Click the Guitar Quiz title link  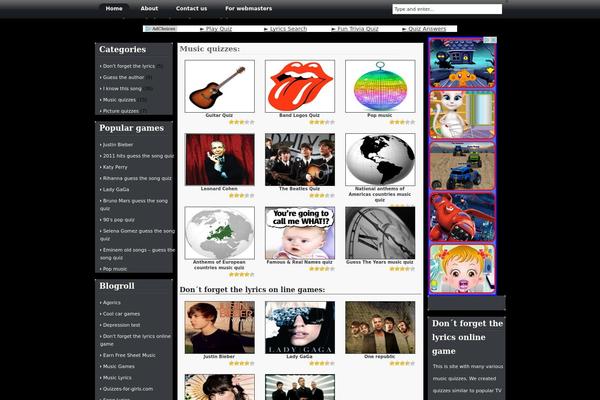coord(219,115)
